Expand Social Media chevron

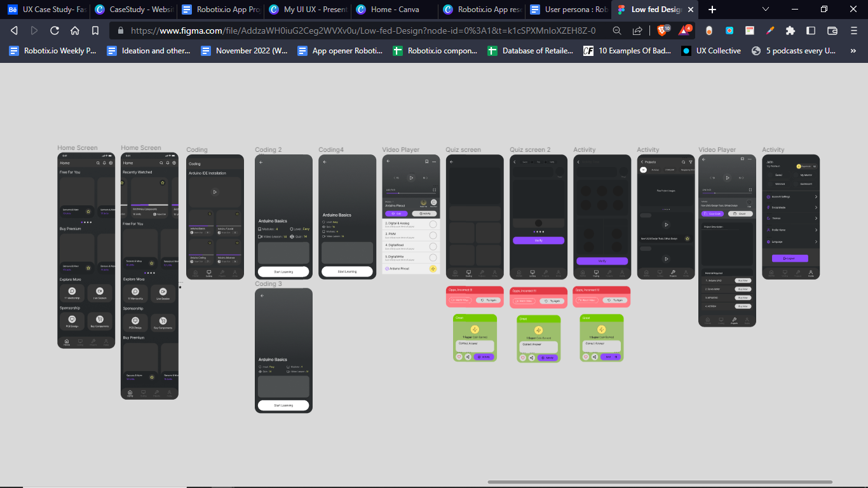[x=816, y=208]
